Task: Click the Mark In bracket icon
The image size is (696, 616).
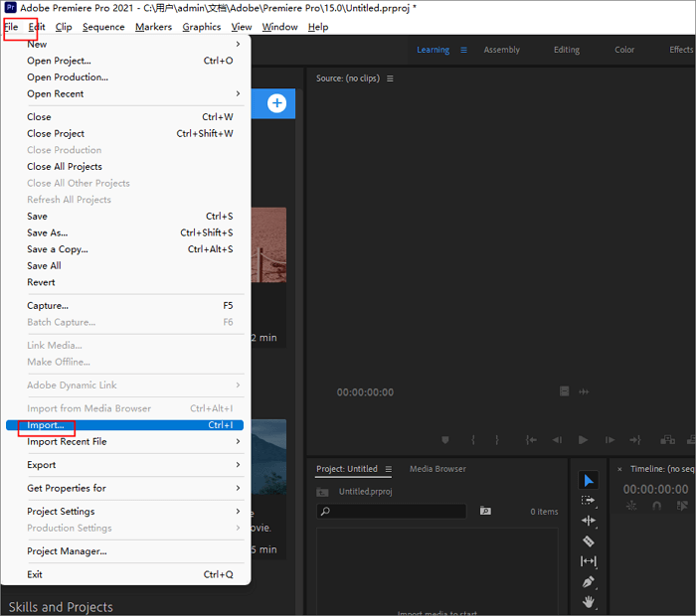Action: [473, 440]
